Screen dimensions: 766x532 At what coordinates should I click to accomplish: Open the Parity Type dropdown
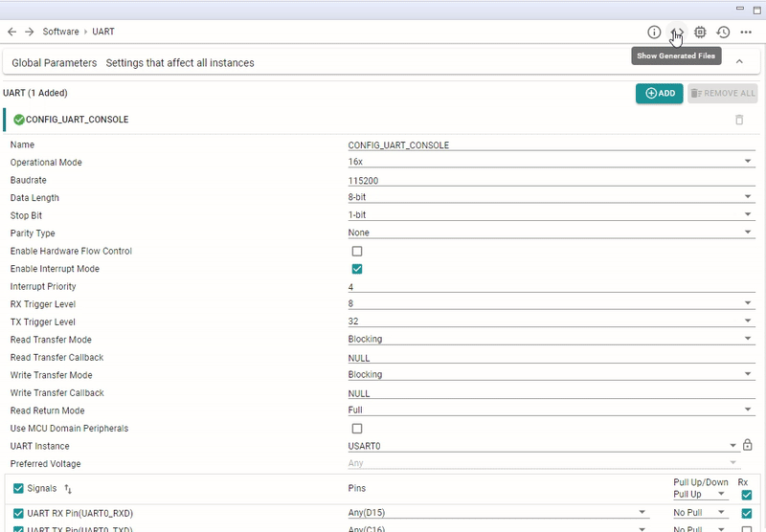551,233
